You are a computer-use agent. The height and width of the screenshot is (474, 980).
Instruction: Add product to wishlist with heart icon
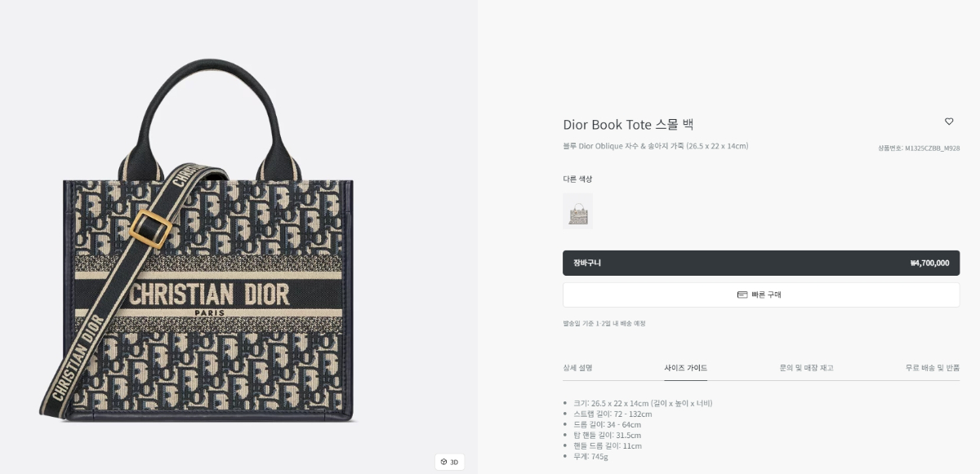click(x=949, y=122)
